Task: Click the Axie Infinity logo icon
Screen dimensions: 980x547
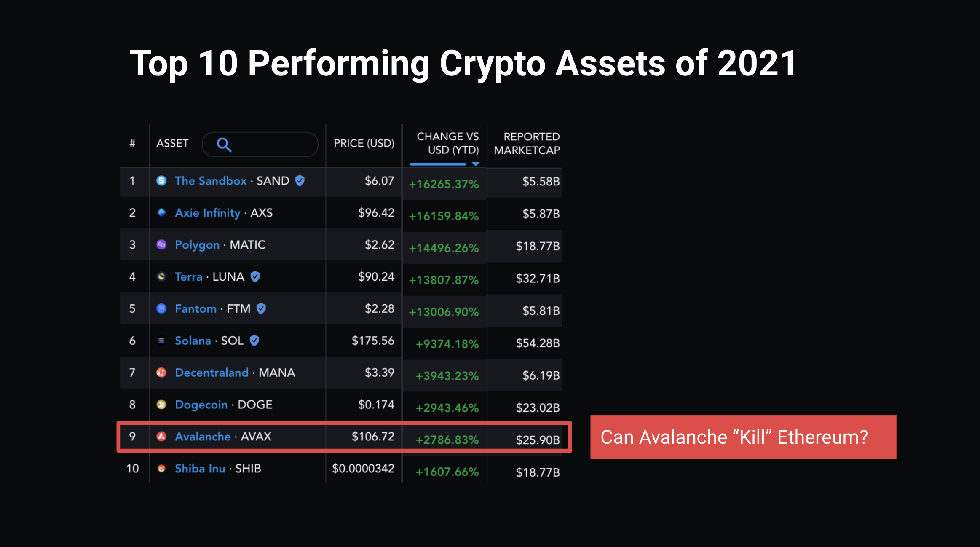Action: pos(161,213)
